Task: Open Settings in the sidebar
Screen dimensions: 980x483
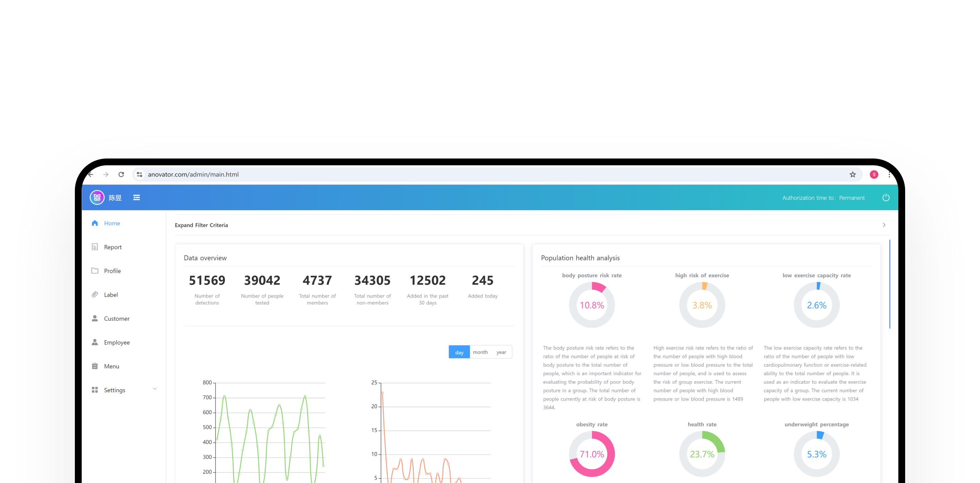Action: pos(124,390)
